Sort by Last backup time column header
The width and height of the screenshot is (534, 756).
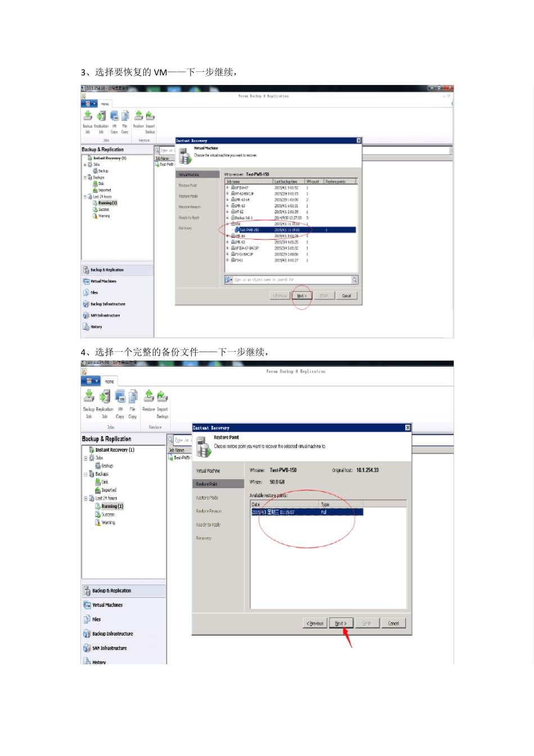289,182
